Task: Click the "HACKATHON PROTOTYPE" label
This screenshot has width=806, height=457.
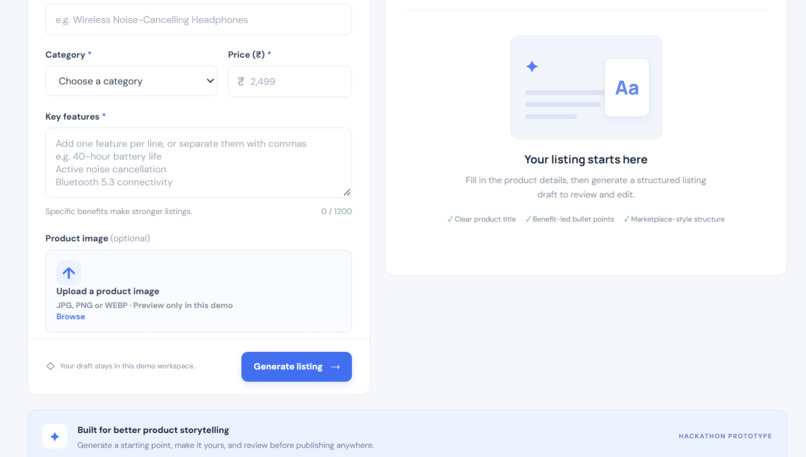Action: (725, 436)
